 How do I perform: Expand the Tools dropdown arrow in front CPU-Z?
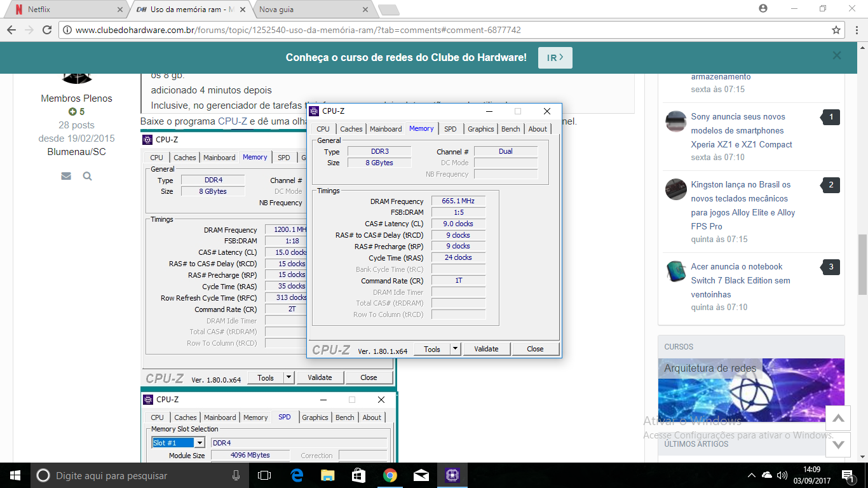(x=455, y=349)
